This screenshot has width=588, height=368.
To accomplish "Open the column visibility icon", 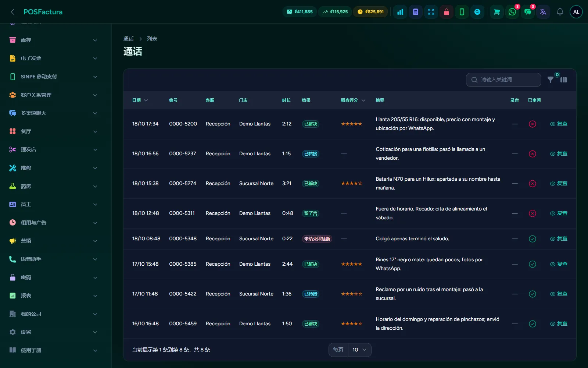I will pos(564,79).
